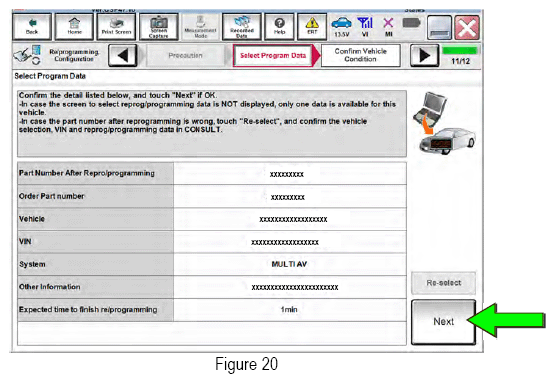Click the Vehicle row label
Screen dimensions: 555x383
point(32,219)
